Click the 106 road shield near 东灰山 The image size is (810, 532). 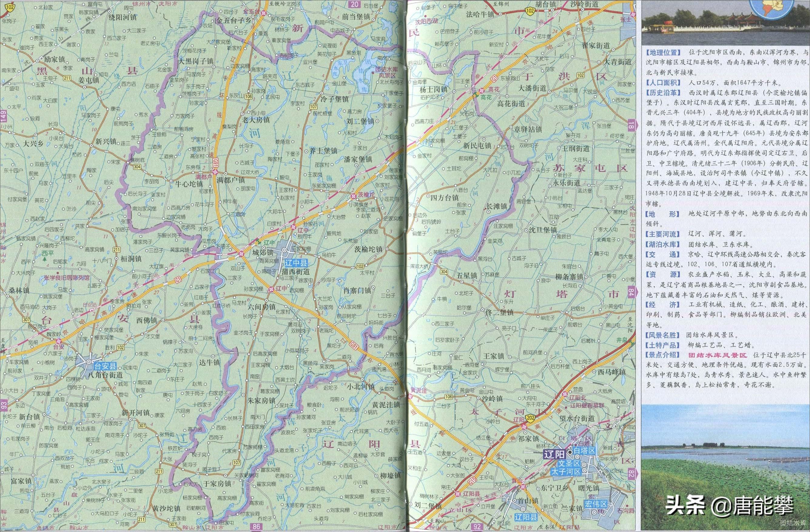[x=248, y=97]
